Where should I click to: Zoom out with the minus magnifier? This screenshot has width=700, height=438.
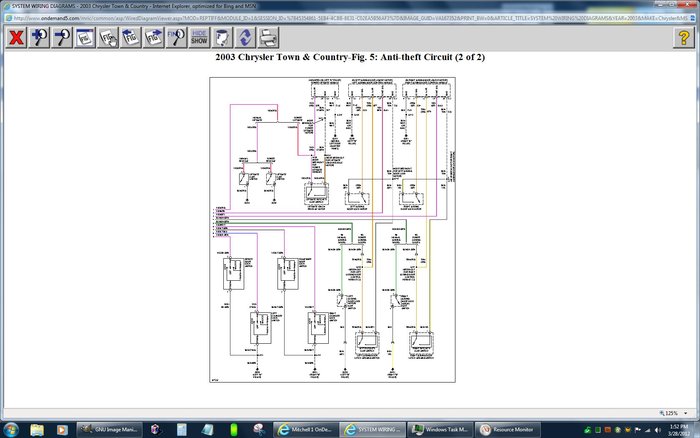62,37
